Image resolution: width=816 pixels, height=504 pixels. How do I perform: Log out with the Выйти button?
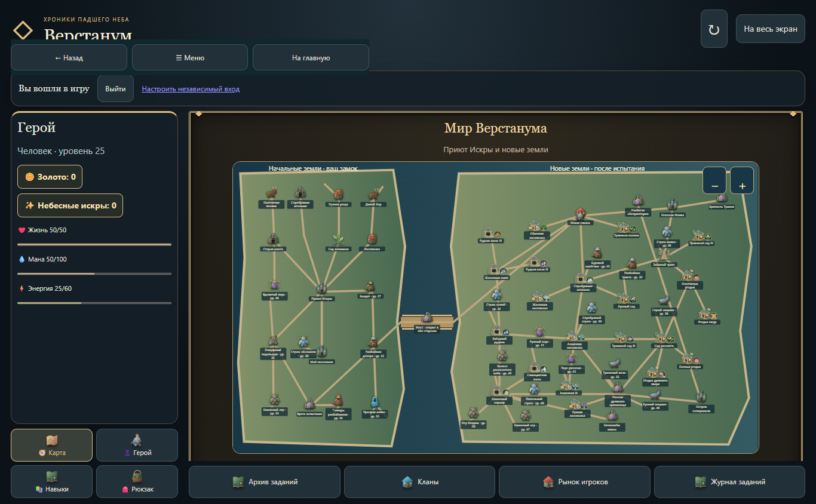pos(115,88)
